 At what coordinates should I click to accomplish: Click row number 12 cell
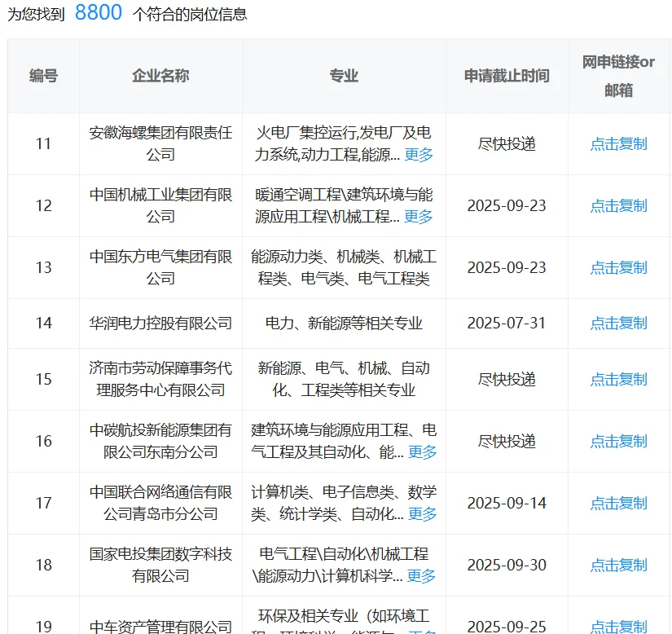[x=43, y=205]
